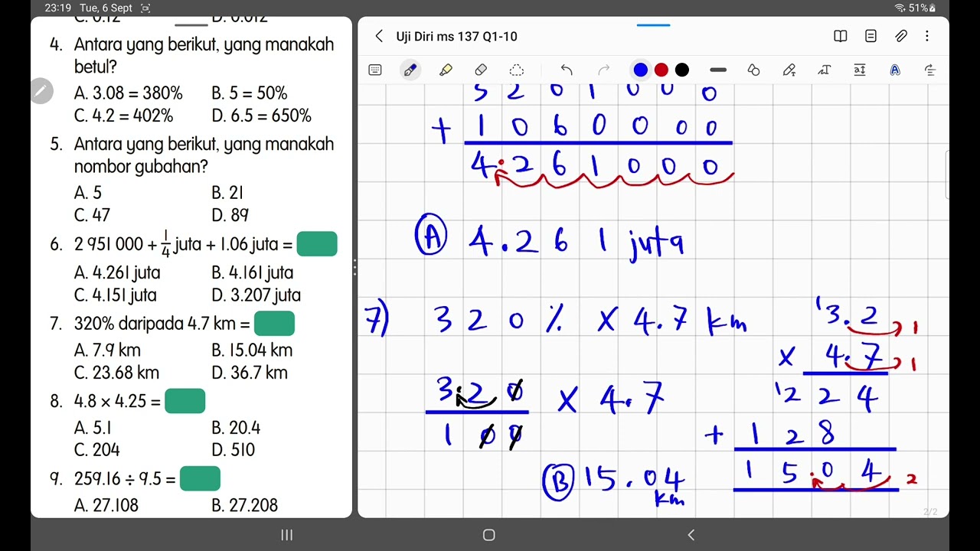This screenshot has height=551, width=980.
Task: Open reading mode book icon
Action: coord(840,36)
